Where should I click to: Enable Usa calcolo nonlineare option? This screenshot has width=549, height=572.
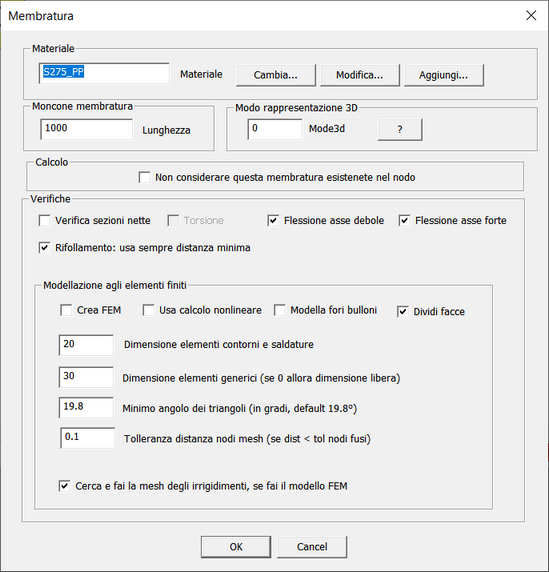click(148, 310)
